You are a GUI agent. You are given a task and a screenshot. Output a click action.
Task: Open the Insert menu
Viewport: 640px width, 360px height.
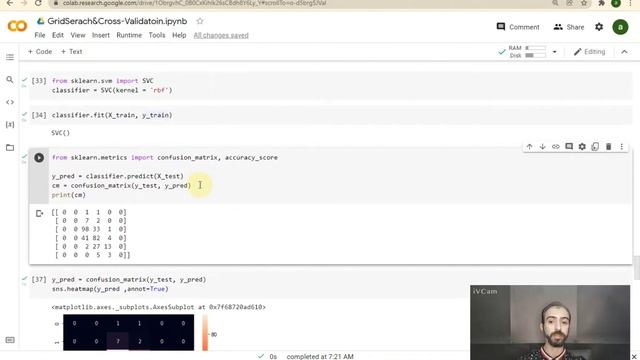click(x=100, y=35)
